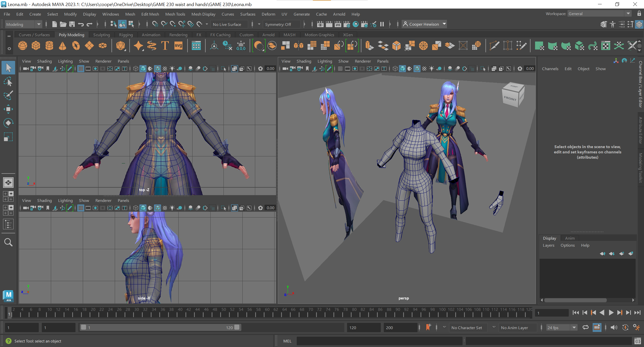Toggle use all lights in persp viewport
Screen dimensions: 644x347
pos(432,69)
